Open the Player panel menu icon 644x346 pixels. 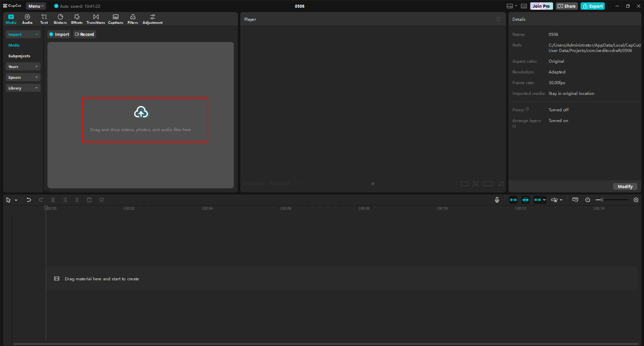(498, 19)
